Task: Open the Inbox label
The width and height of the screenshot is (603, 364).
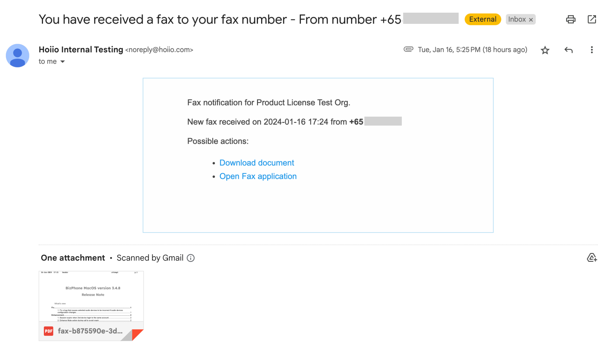Action: 517,19
